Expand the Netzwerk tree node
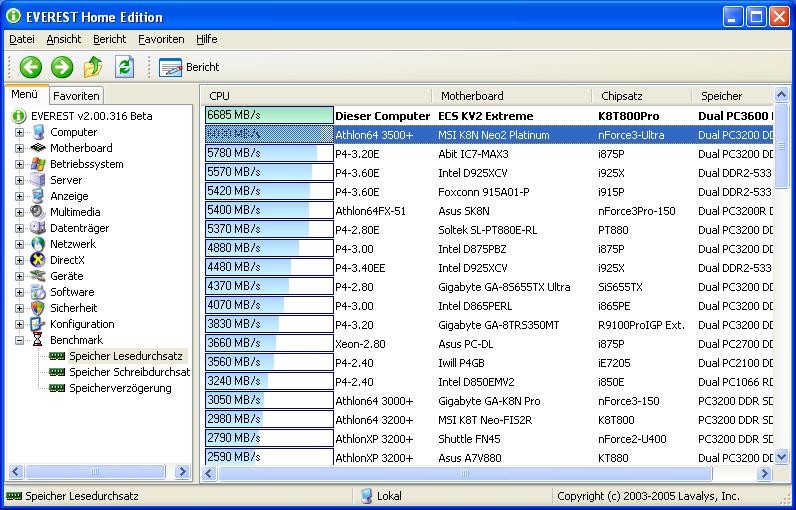The height and width of the screenshot is (510, 796). click(19, 244)
